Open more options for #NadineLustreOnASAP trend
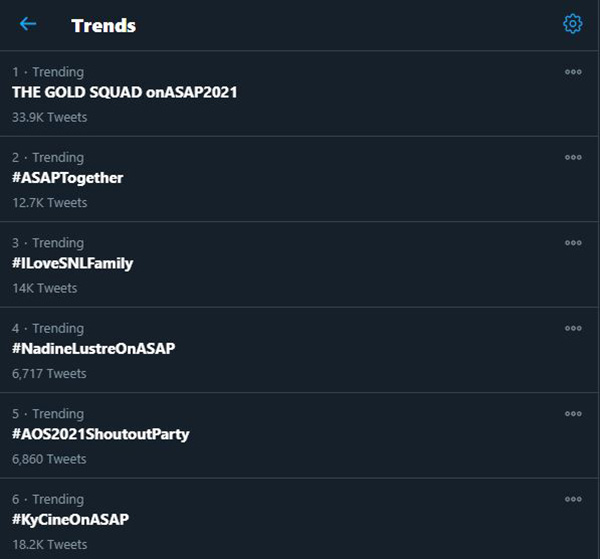Screen dimensions: 600x559 coord(573,328)
